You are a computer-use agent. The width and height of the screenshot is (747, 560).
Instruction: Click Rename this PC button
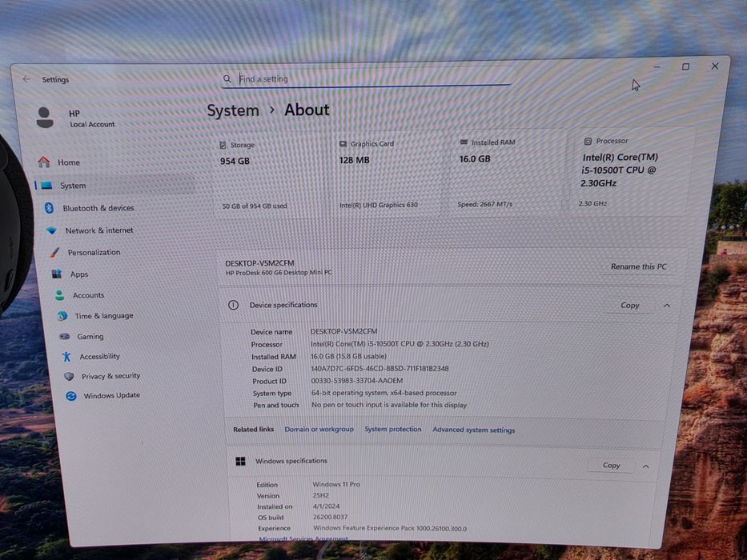tap(638, 266)
